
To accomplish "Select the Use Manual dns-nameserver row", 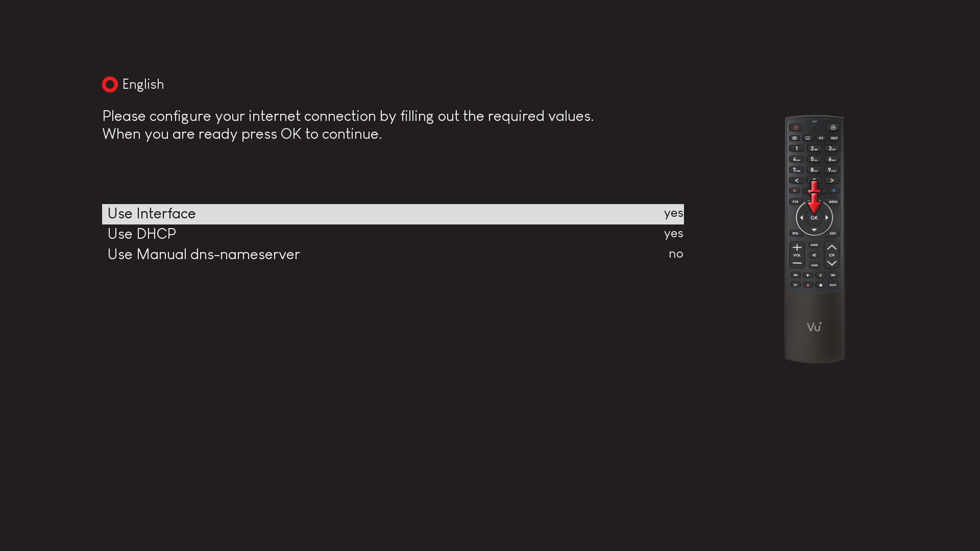I will pyautogui.click(x=393, y=255).
